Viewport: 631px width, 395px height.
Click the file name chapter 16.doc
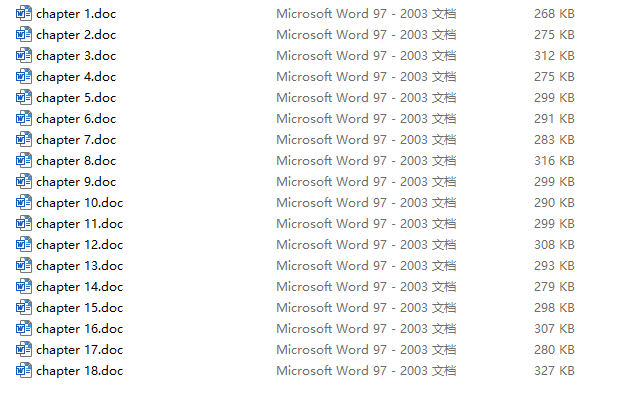[x=80, y=329]
